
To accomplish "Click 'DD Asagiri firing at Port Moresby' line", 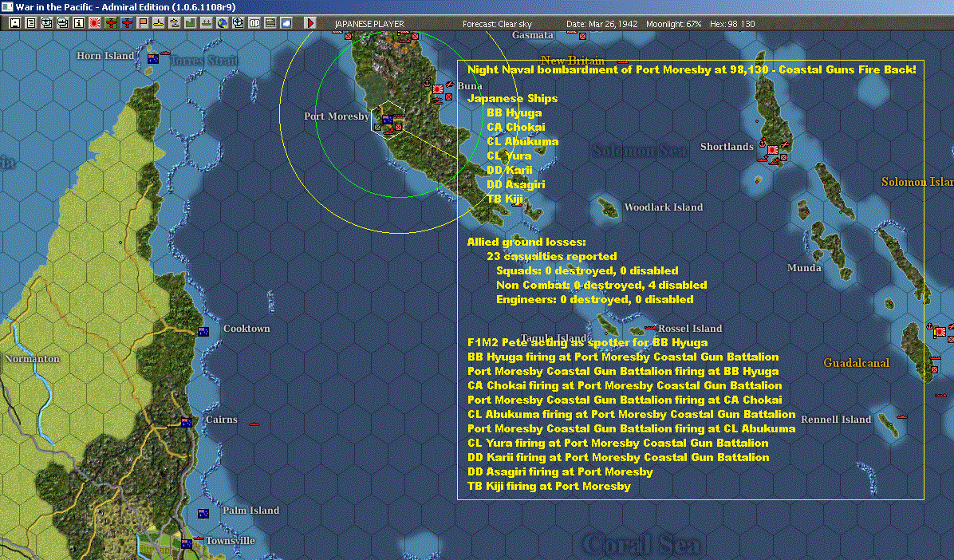I will click(560, 471).
